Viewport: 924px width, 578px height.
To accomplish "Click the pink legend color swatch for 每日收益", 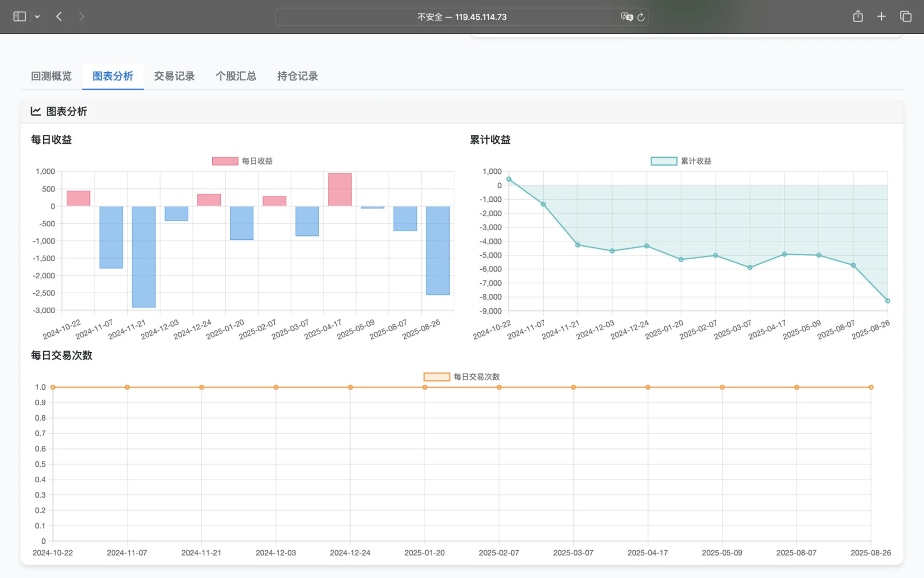I will pyautogui.click(x=225, y=161).
